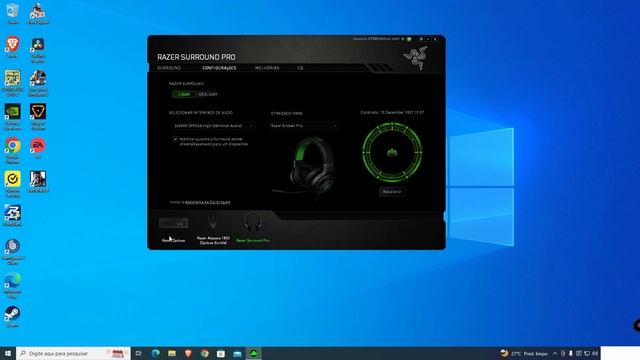The height and width of the screenshot is (360, 640).
Task: Turn on Razer Surround with LIGAR
Action: pos(184,94)
